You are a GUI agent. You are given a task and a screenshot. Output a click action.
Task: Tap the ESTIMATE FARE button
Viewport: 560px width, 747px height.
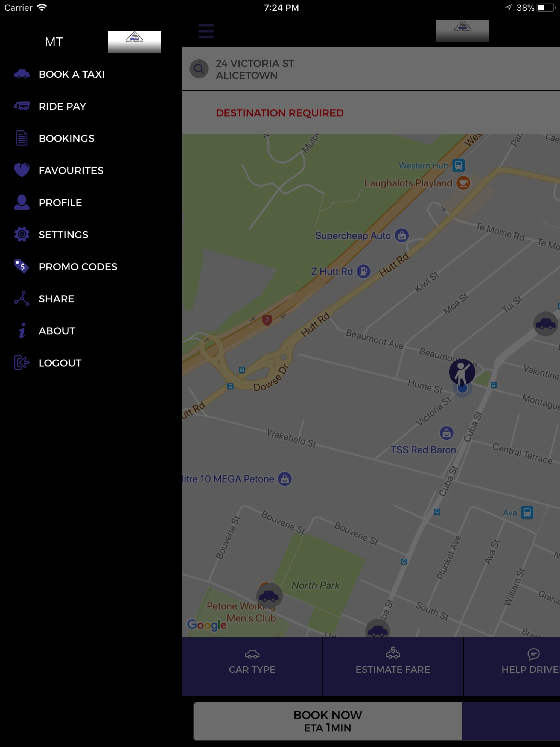point(393,666)
